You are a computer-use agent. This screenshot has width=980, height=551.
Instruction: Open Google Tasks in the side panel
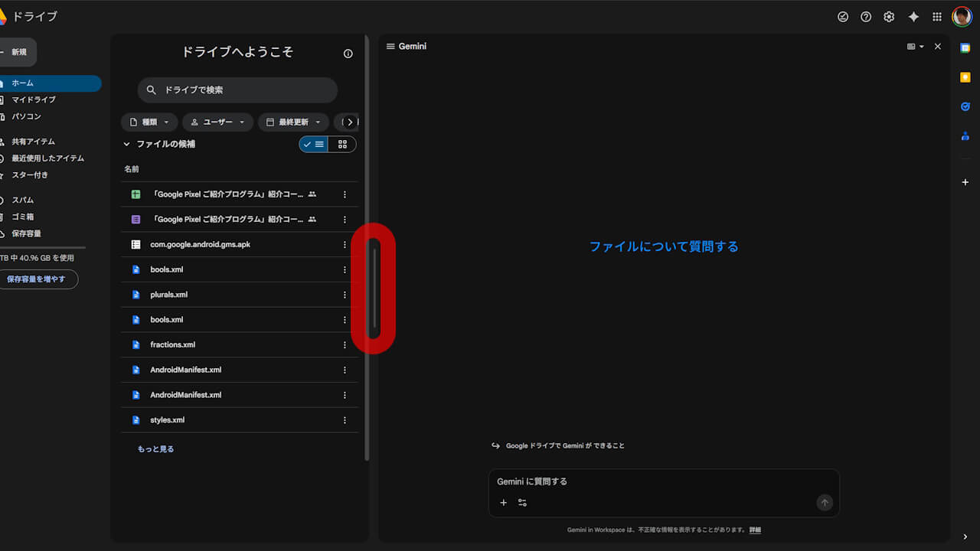point(965,107)
